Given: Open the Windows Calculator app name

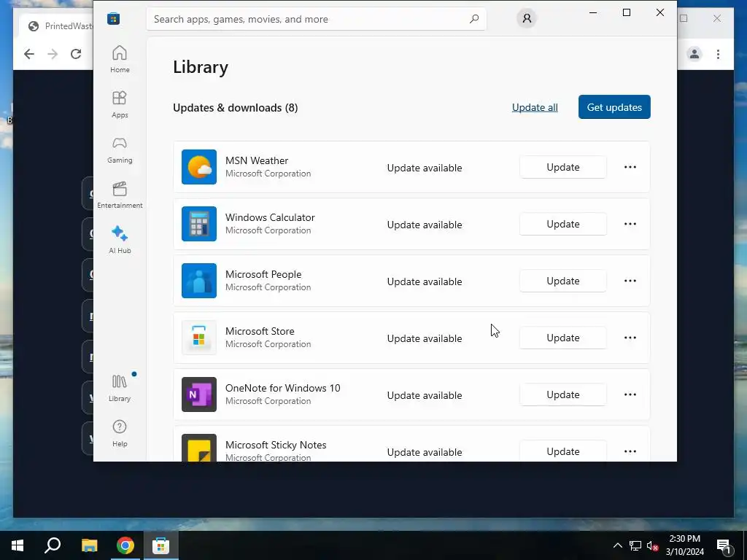Looking at the screenshot, I should pos(270,217).
